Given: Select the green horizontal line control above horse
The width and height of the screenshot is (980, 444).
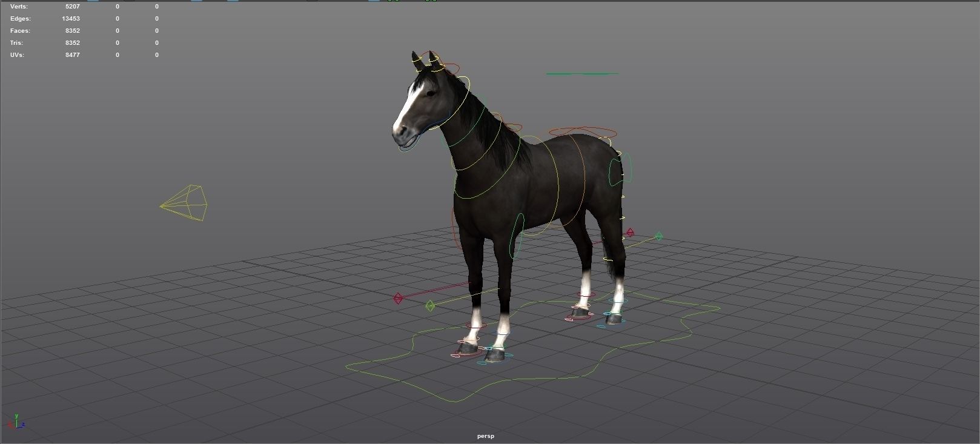Looking at the screenshot, I should tap(582, 74).
